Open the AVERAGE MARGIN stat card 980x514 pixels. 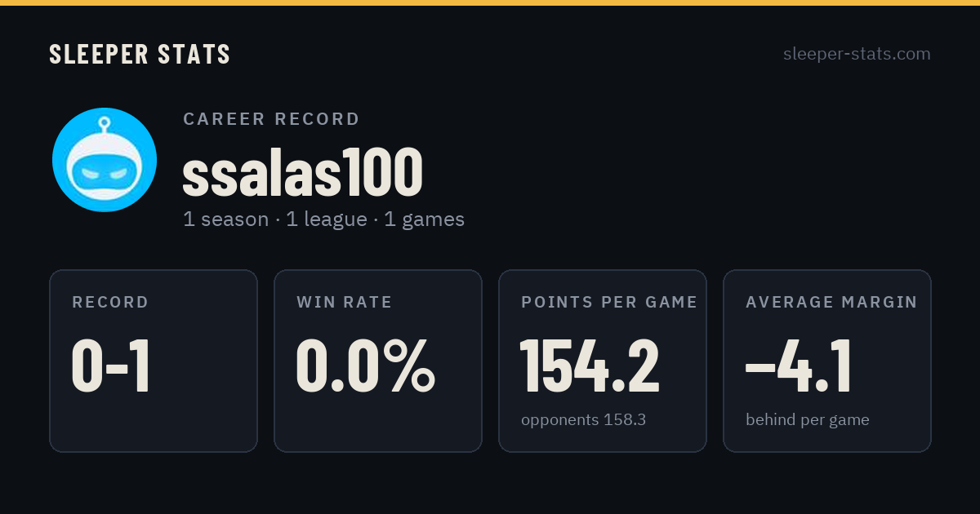click(827, 361)
